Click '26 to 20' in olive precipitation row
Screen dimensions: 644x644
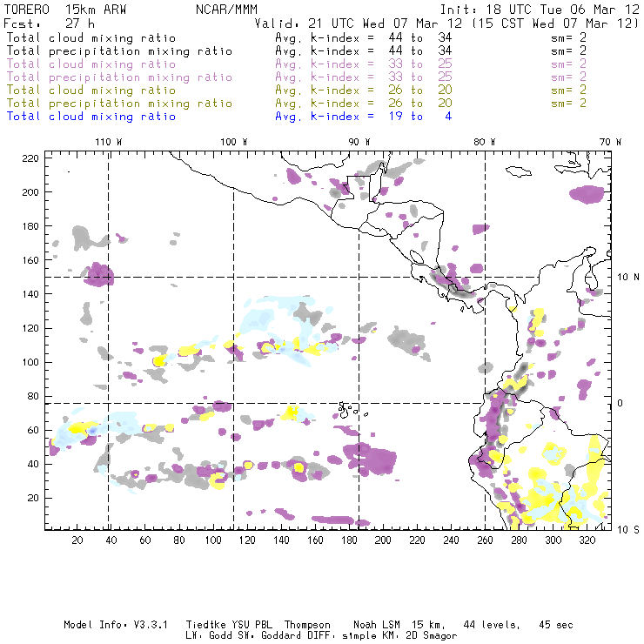pyautogui.click(x=420, y=103)
